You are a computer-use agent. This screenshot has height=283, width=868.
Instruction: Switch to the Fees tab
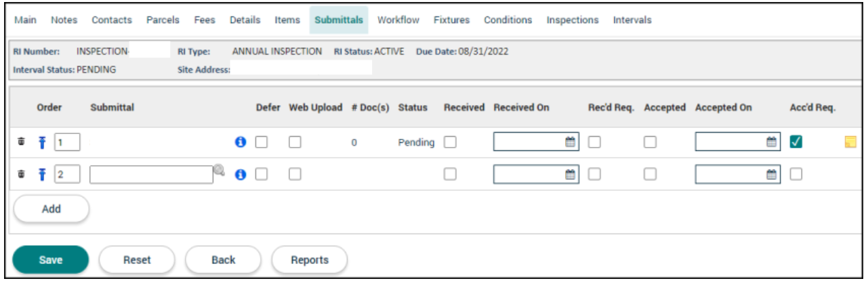tap(205, 20)
